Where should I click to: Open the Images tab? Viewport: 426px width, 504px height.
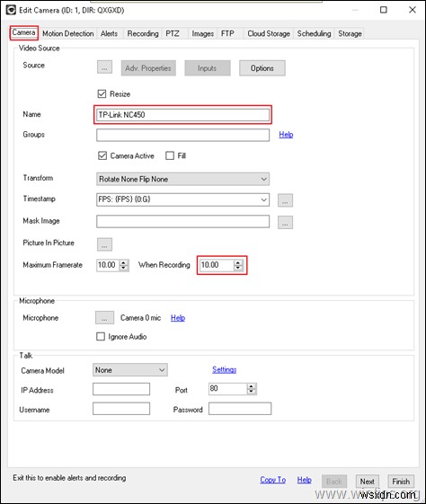click(202, 34)
